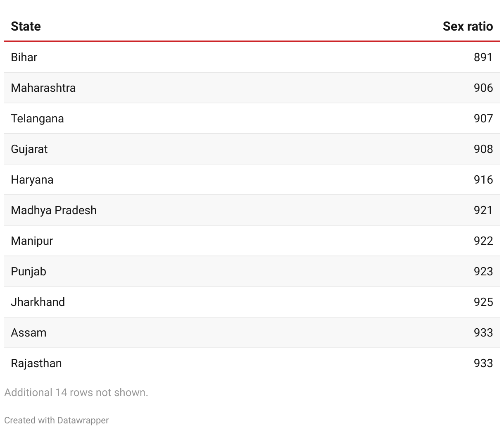Click the Maharashtra state name
This screenshot has width=504, height=430.
pos(43,88)
